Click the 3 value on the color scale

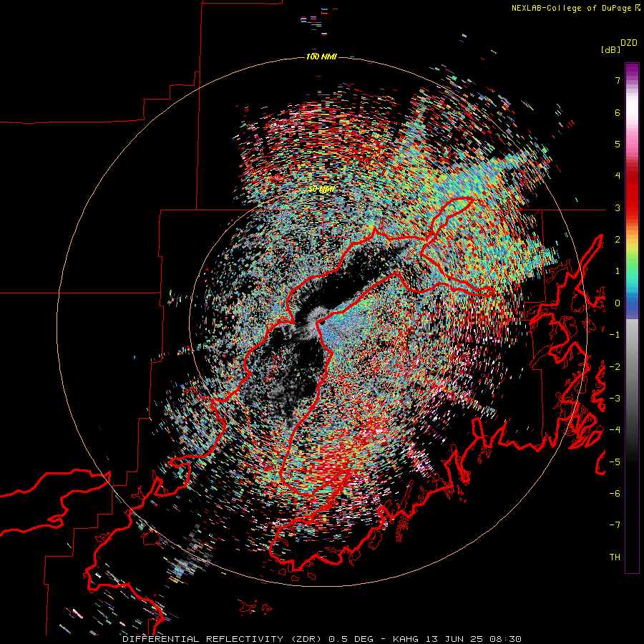618,208
